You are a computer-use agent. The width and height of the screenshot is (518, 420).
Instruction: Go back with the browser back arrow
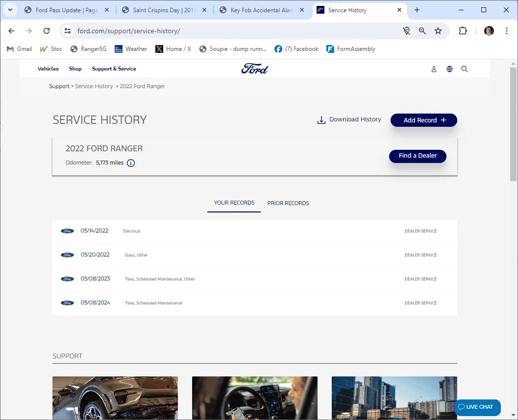pos(12,31)
